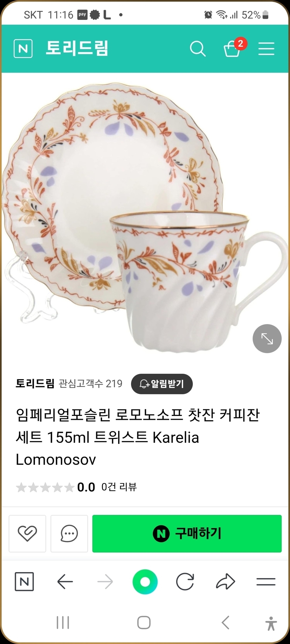This screenshot has height=644, width=290.
Task: Open the 토리드림 store name link
Action: (x=35, y=383)
